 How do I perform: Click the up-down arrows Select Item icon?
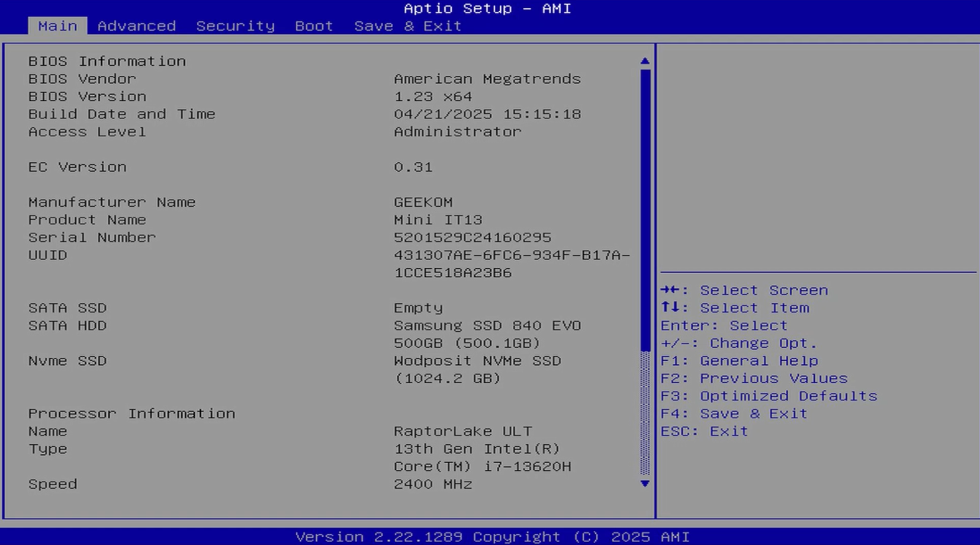(671, 308)
